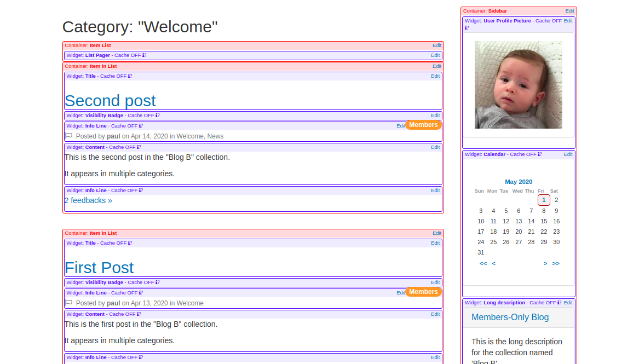The width and height of the screenshot is (639, 364).
Task: Edit the Title widget of First Post
Action: [435, 243]
